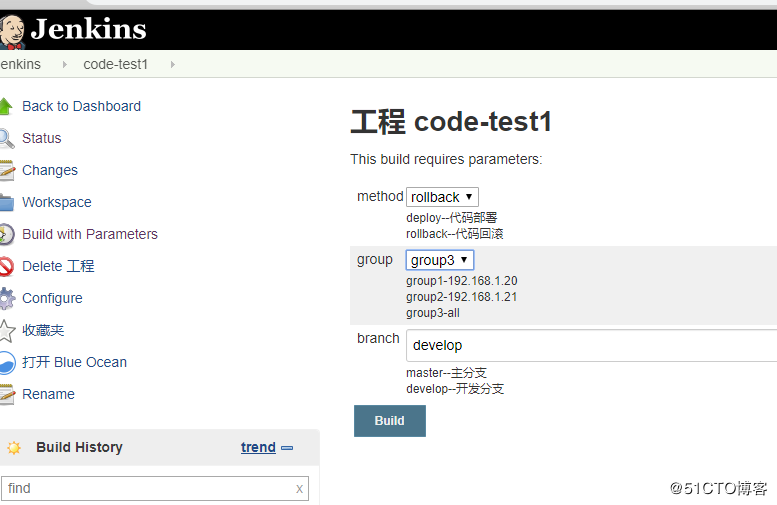This screenshot has height=505, width=777.
Task: Click 'This build requires parameters:' text
Action: click(x=446, y=159)
